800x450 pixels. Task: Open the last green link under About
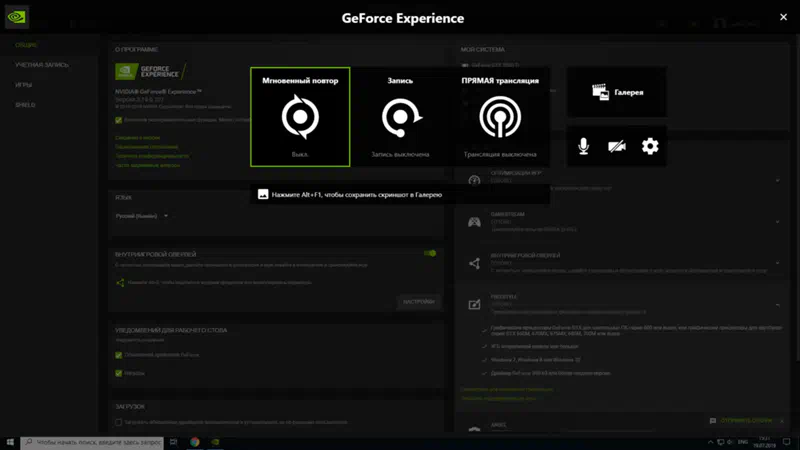coord(147,165)
